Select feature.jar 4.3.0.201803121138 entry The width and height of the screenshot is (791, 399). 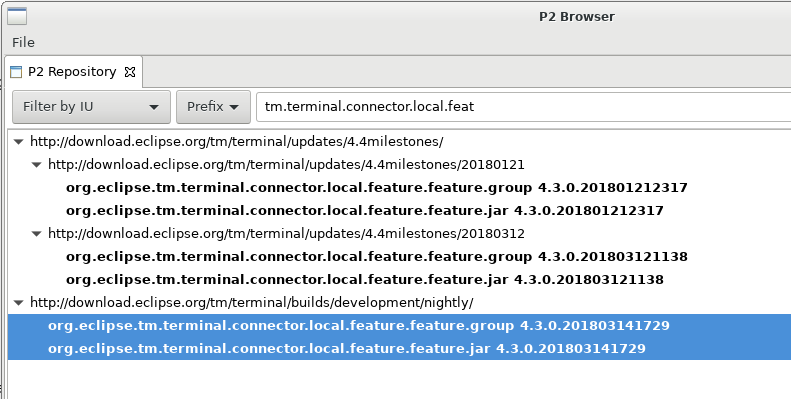[x=365, y=280]
